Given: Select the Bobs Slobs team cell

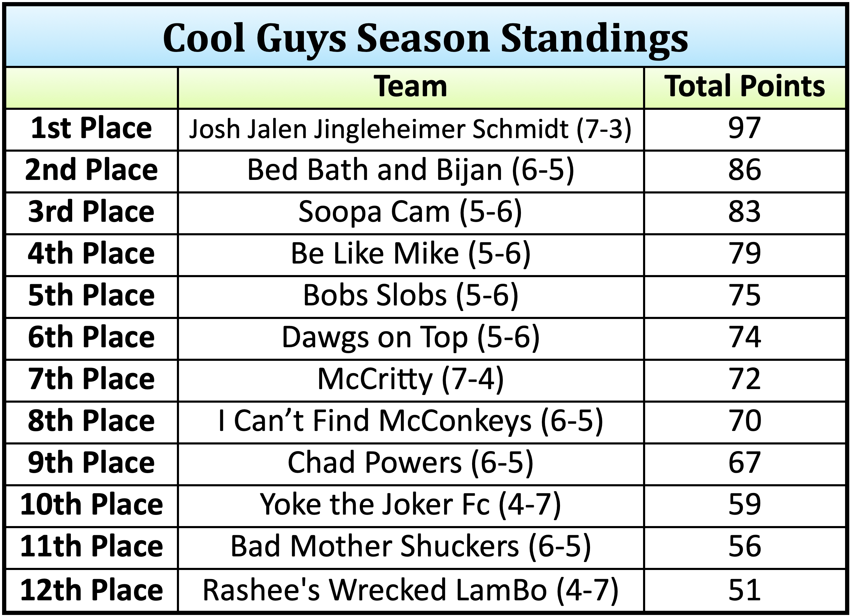Looking at the screenshot, I should [410, 296].
